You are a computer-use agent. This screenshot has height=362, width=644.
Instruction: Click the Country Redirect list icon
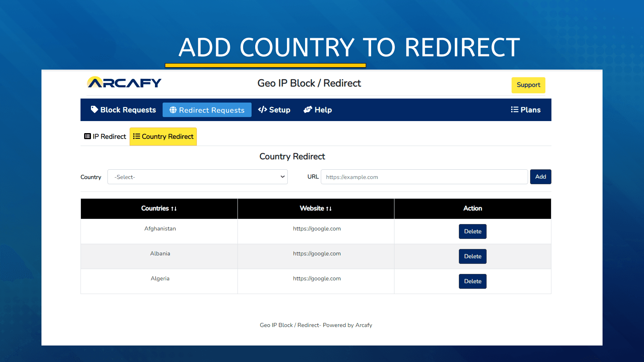click(136, 136)
